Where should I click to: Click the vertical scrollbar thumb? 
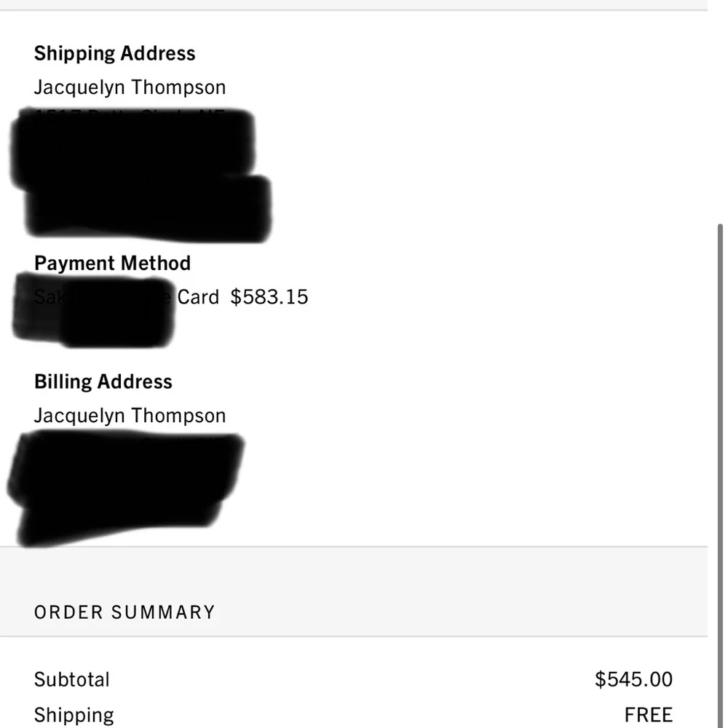(721, 473)
